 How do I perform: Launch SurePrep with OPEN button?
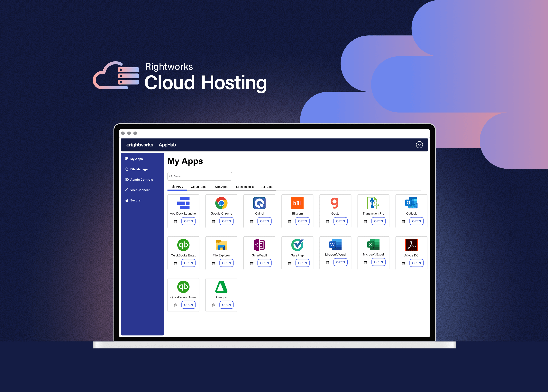(x=302, y=263)
